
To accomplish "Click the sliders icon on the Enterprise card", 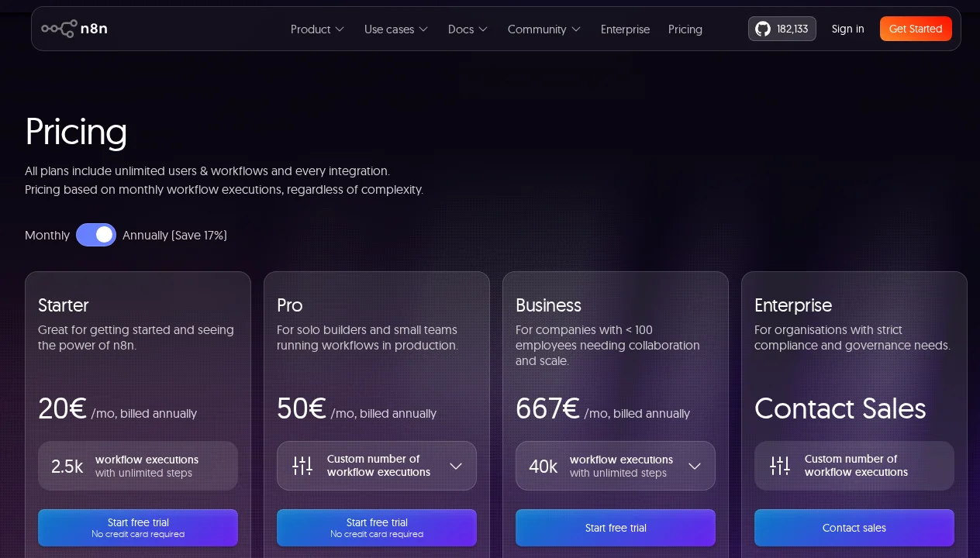I will pos(780,466).
